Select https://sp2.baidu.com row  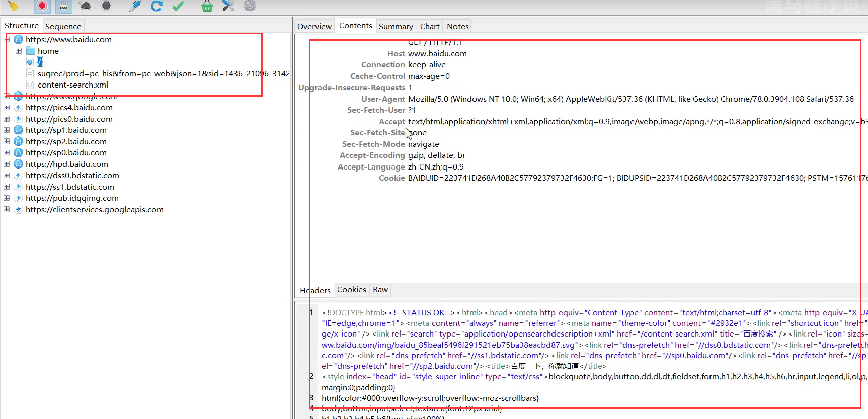pyautogui.click(x=66, y=141)
